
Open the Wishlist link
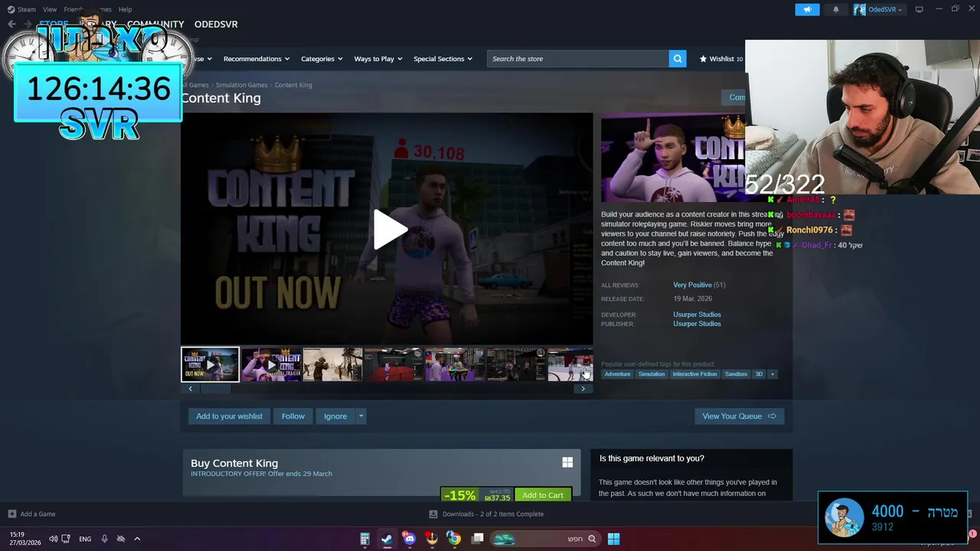click(720, 59)
